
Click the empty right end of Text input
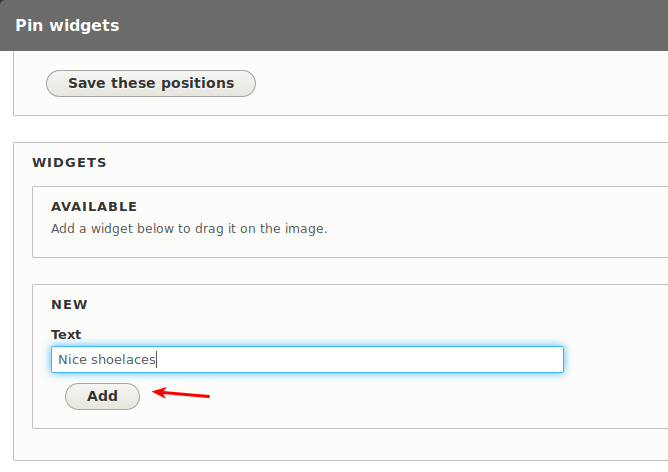[469, 360]
